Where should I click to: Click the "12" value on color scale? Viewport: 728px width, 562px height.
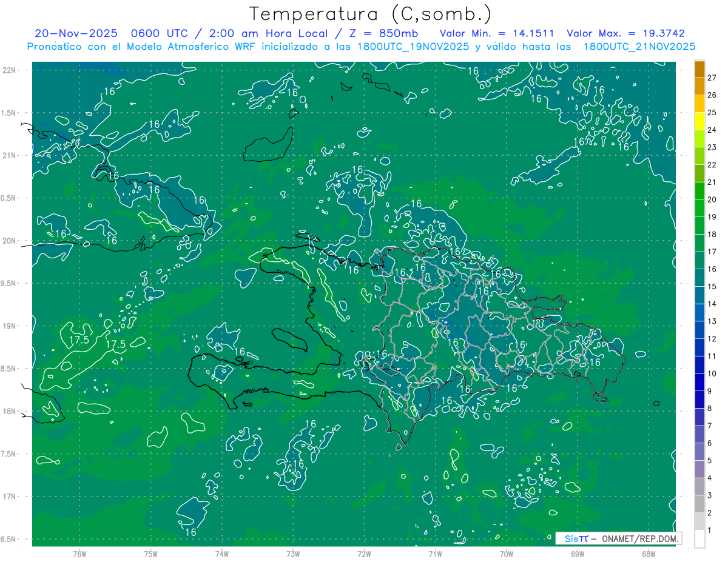click(712, 339)
